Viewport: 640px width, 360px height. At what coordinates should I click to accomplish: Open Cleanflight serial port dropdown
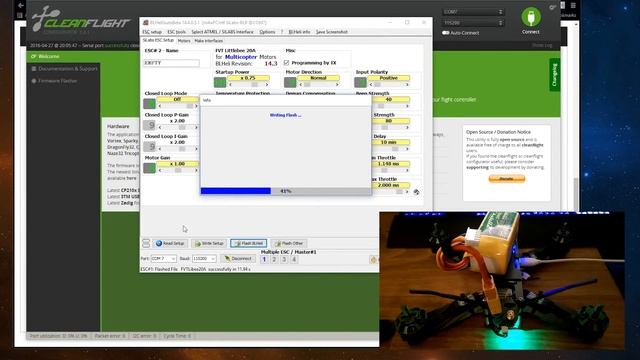pyautogui.click(x=473, y=12)
